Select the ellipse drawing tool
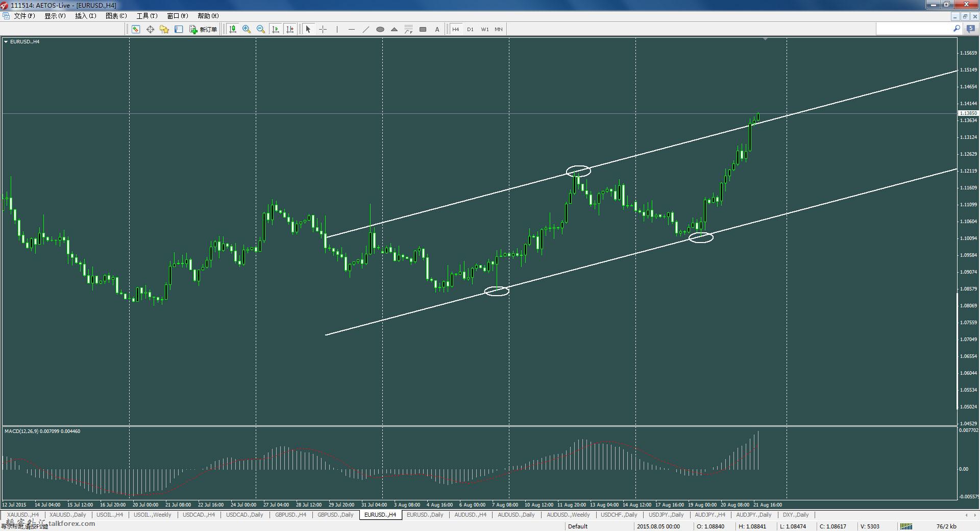980x531 pixels. coord(380,29)
